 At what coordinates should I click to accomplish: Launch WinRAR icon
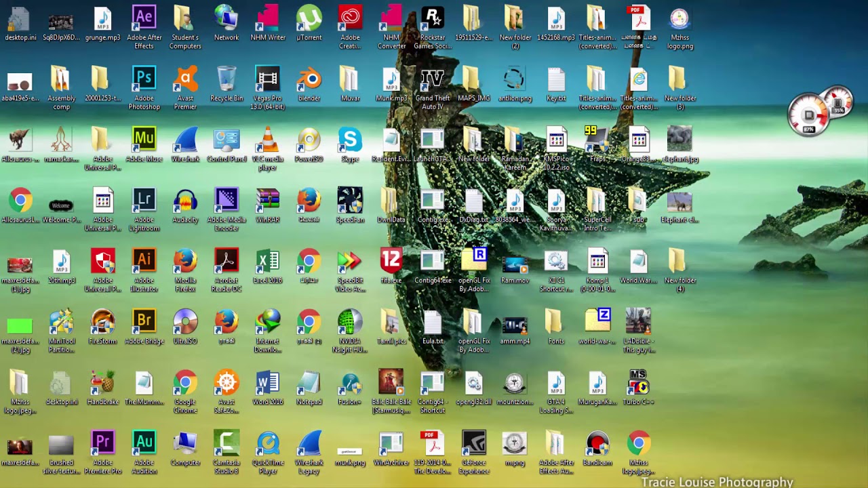(267, 205)
